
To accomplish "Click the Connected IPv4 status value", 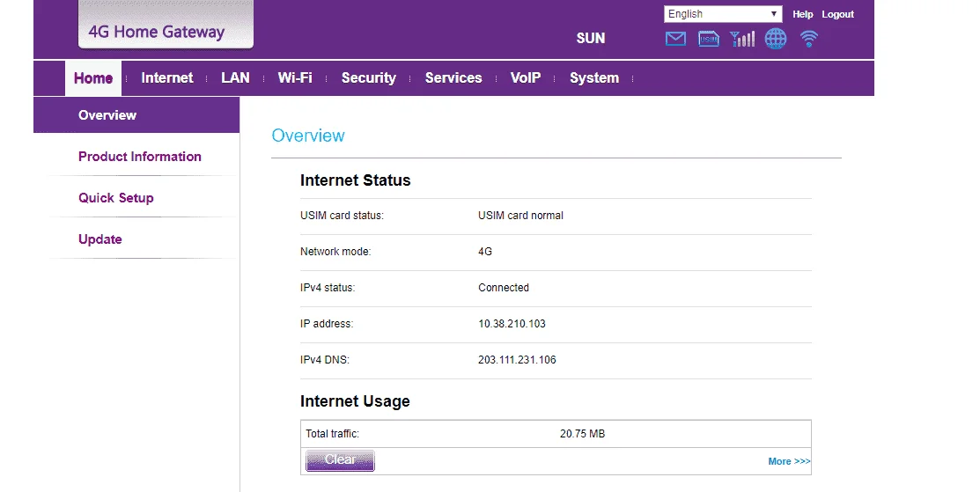I will pyautogui.click(x=504, y=288).
